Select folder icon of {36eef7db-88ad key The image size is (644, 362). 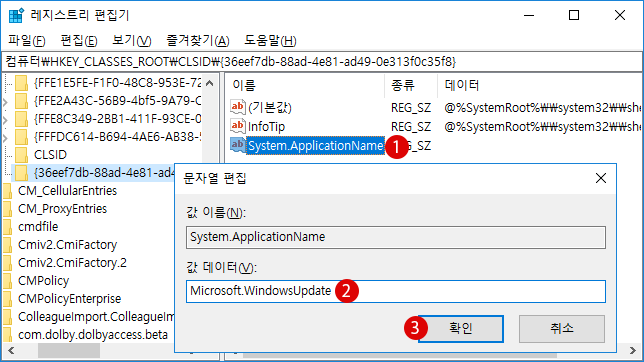21,173
